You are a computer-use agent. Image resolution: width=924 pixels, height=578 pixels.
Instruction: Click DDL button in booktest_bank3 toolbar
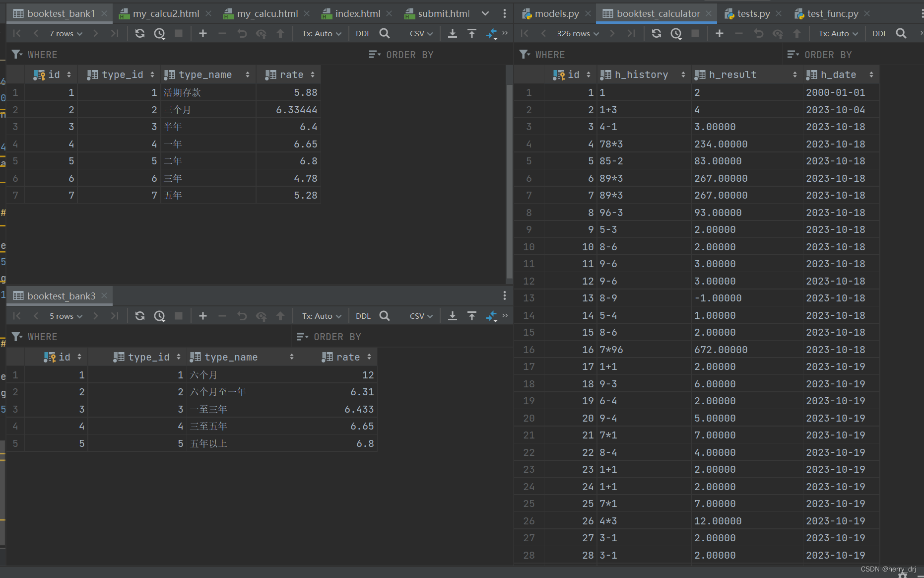363,316
